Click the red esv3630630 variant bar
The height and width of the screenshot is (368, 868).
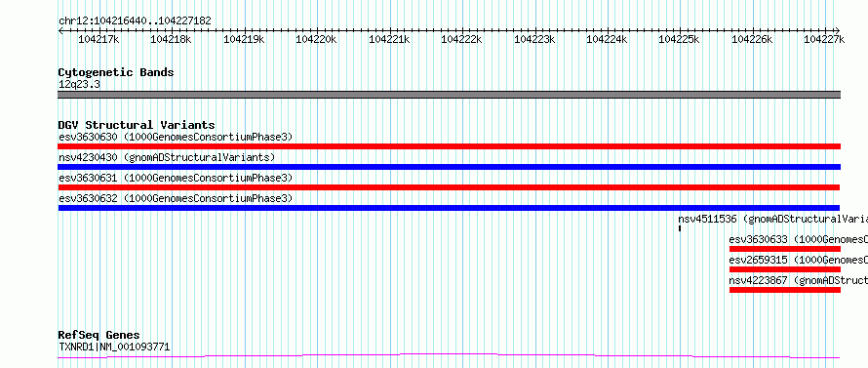tap(449, 146)
